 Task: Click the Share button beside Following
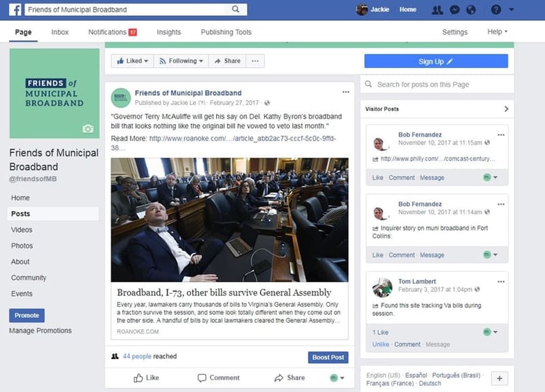point(227,61)
